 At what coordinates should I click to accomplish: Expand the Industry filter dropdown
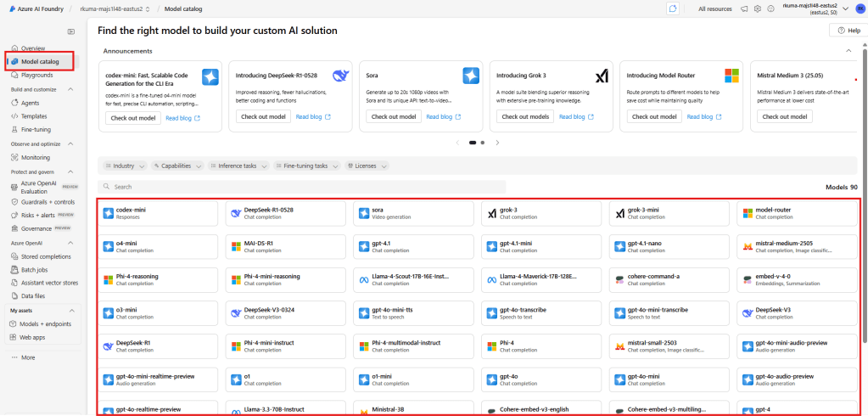(x=124, y=166)
